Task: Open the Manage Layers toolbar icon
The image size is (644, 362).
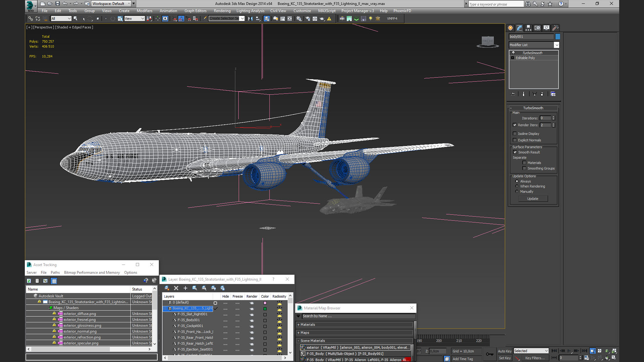Action: (x=267, y=19)
